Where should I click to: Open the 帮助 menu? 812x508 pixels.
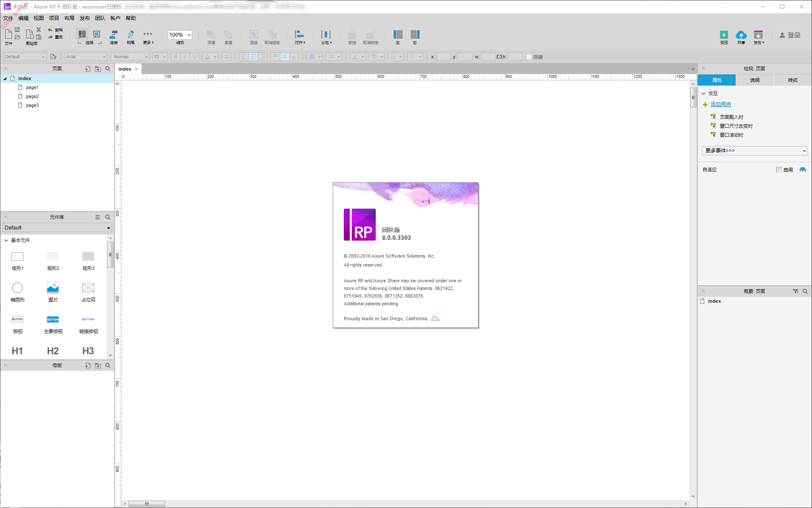(x=131, y=18)
